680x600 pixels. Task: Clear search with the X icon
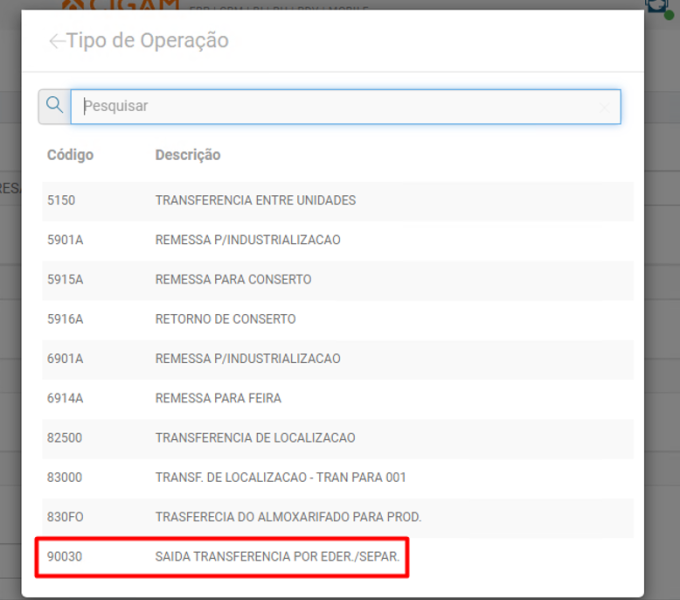(604, 107)
